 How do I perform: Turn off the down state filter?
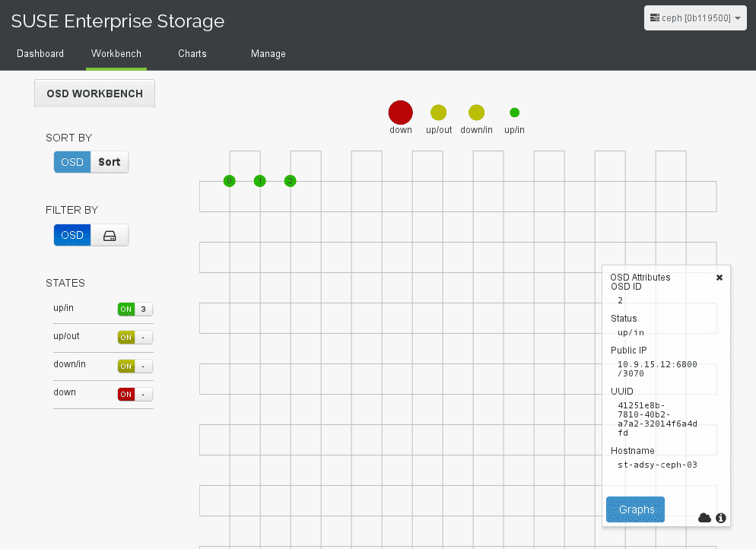(x=125, y=394)
